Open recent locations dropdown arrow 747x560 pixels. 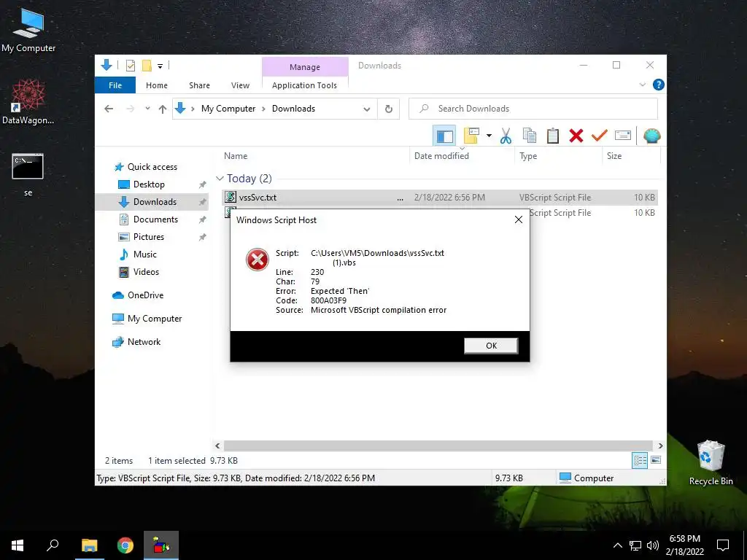147,109
